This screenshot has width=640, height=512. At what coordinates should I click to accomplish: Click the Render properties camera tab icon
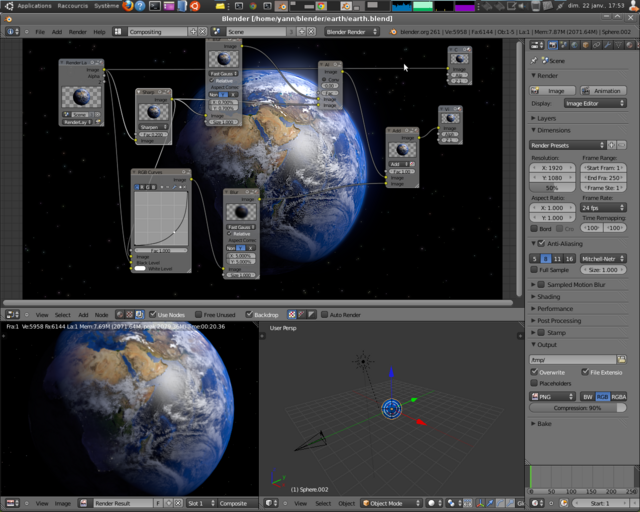coord(553,45)
